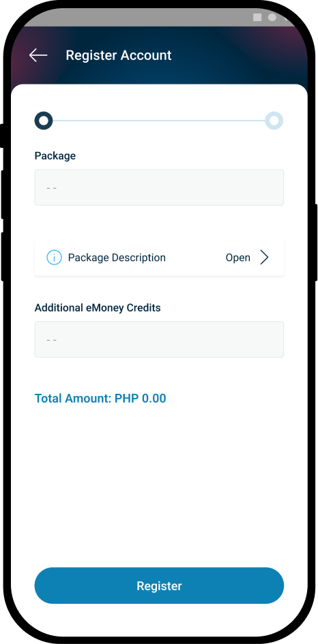Select the second step circle indicator
This screenshot has width=318, height=644.
pos(274,121)
